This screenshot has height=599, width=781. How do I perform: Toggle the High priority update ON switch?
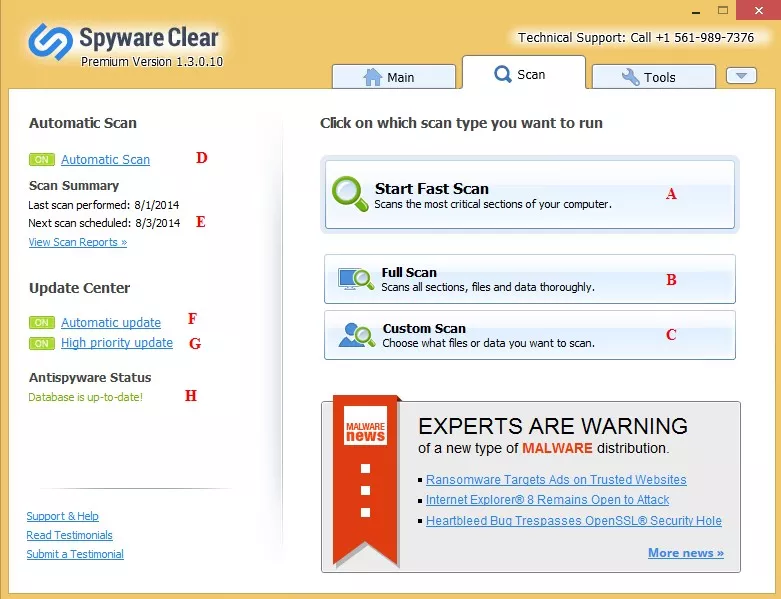click(x=42, y=344)
